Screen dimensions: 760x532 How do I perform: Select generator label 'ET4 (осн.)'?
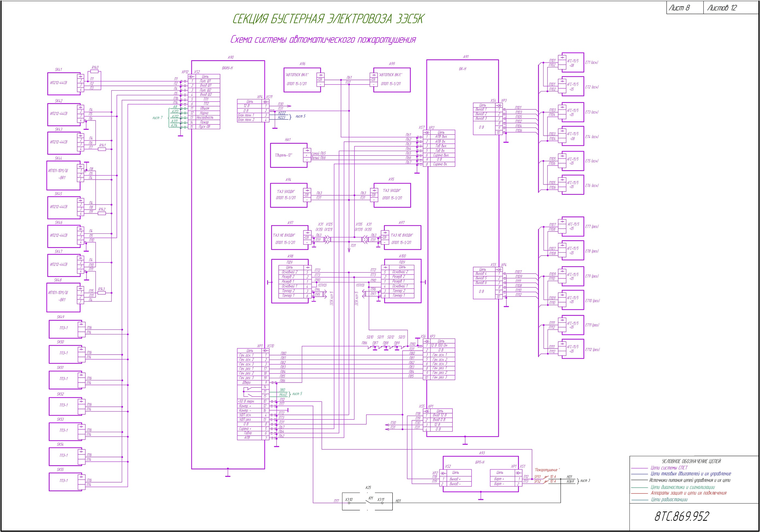click(592, 137)
